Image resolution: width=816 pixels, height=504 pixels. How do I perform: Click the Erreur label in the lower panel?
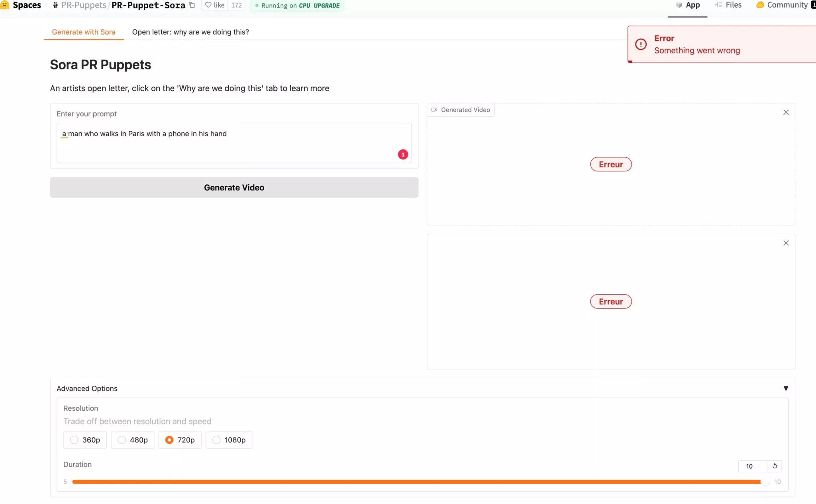[611, 302]
